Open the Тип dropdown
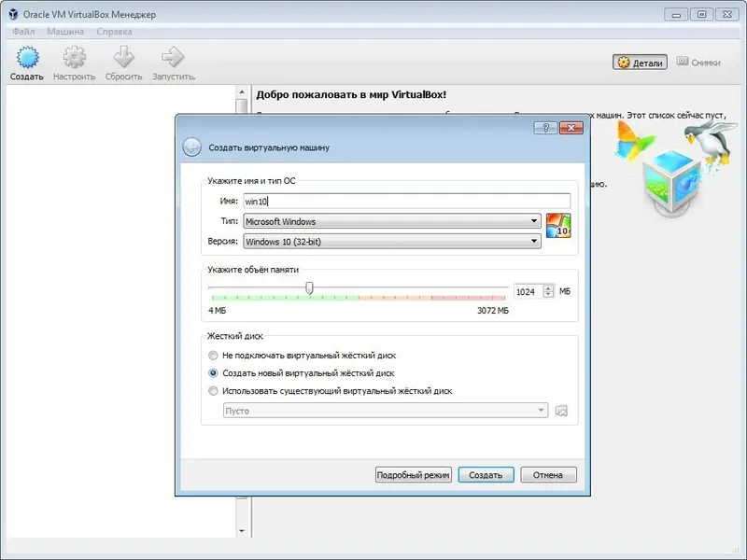747x560 pixels. pos(535,221)
